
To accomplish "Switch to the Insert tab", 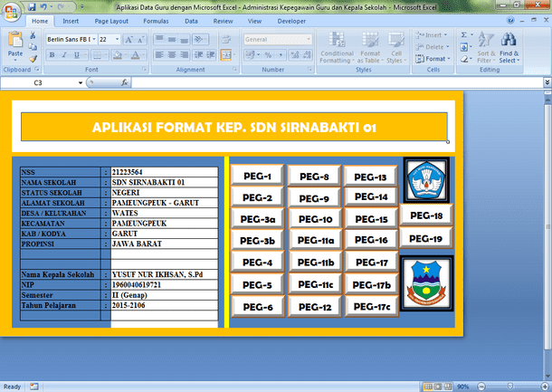I will pyautogui.click(x=71, y=21).
